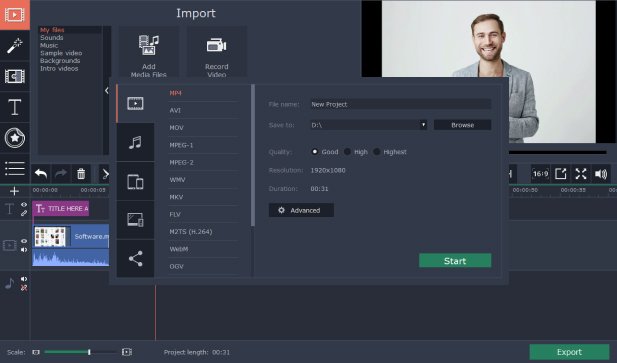
Task: Choose WebM output format
Action: click(178, 249)
